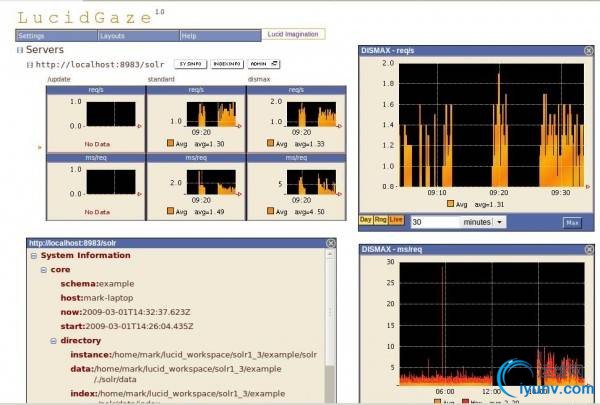This screenshot has width=600, height=405.
Task: Collapse the Servers section
Action: tap(20, 50)
